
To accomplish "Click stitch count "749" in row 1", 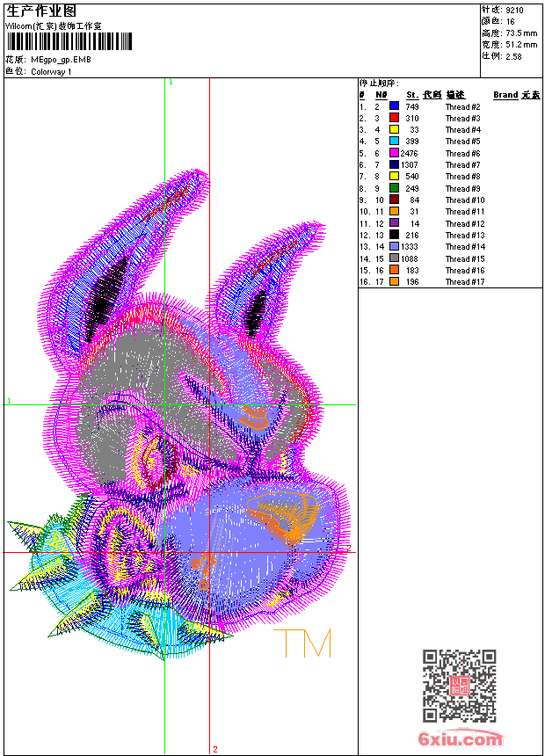I will [412, 106].
